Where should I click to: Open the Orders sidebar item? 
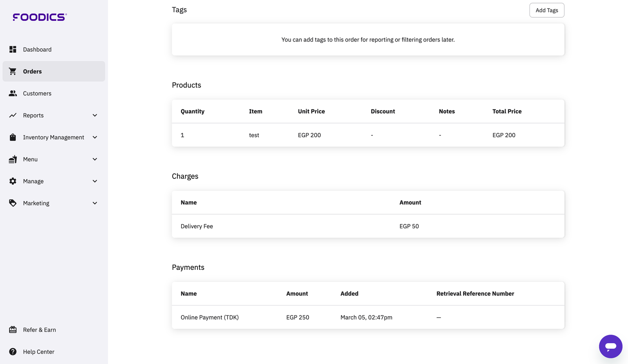point(54,71)
